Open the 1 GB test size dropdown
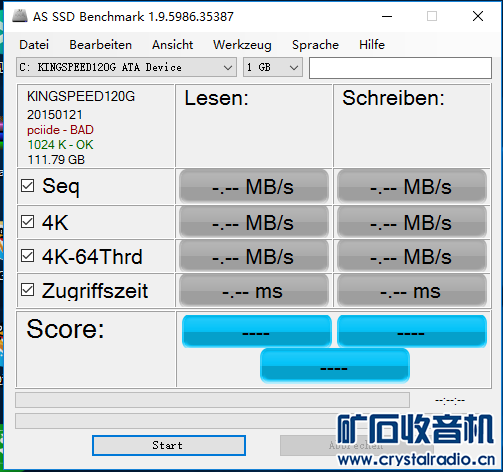Viewport: 503px width, 472px height. pos(273,67)
